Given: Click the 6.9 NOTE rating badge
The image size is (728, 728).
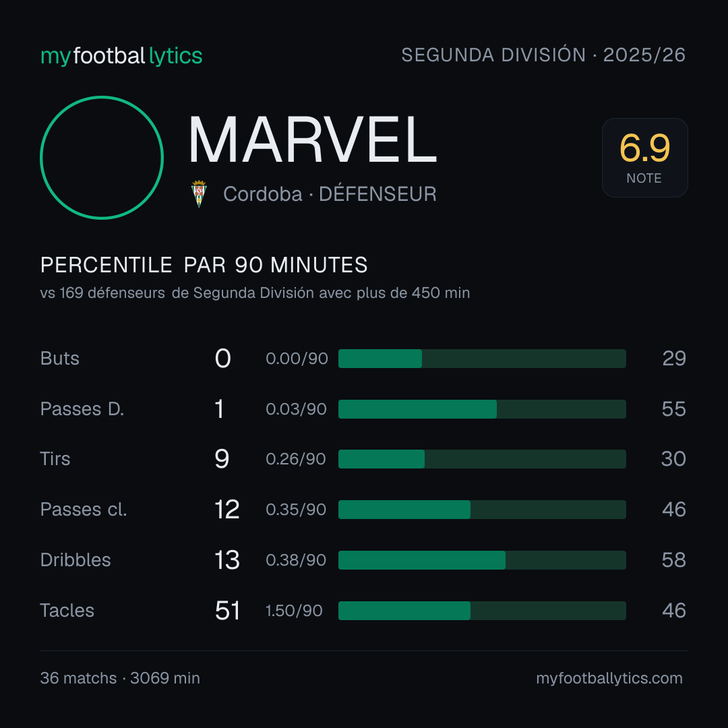Looking at the screenshot, I should [645, 157].
